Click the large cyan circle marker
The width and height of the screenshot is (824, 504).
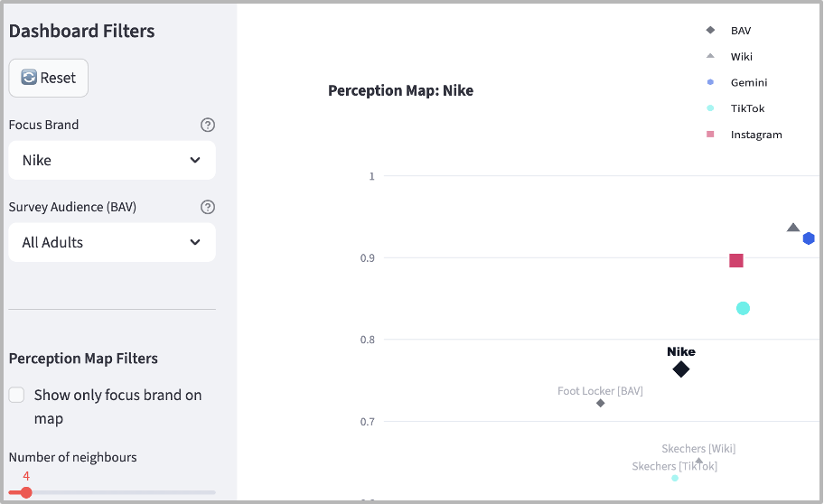coord(743,309)
